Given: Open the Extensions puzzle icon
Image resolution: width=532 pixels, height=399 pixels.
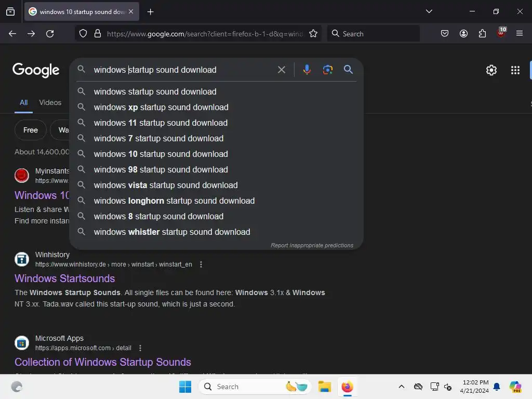Looking at the screenshot, I should pos(482,34).
